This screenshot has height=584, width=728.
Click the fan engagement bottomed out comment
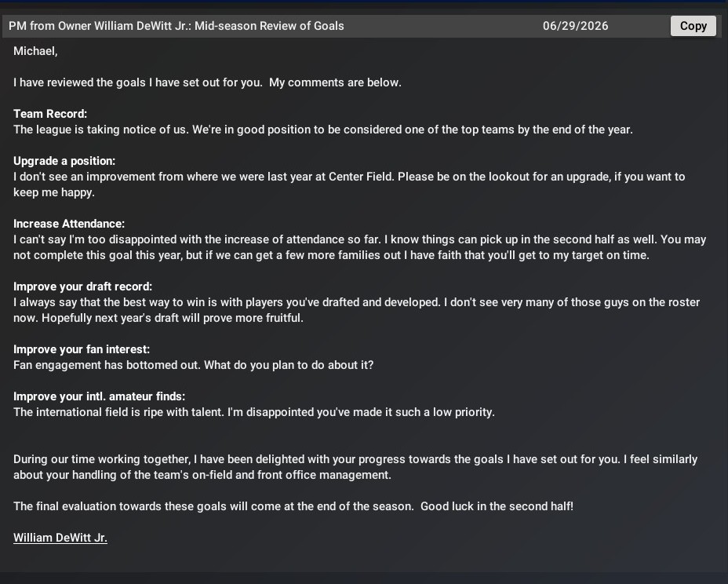pos(193,365)
